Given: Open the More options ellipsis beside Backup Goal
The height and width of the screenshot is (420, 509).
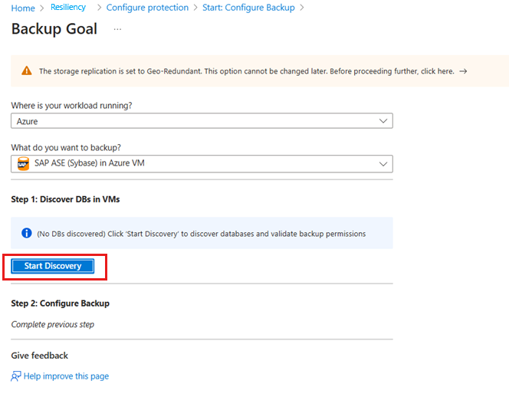Looking at the screenshot, I should [117, 29].
